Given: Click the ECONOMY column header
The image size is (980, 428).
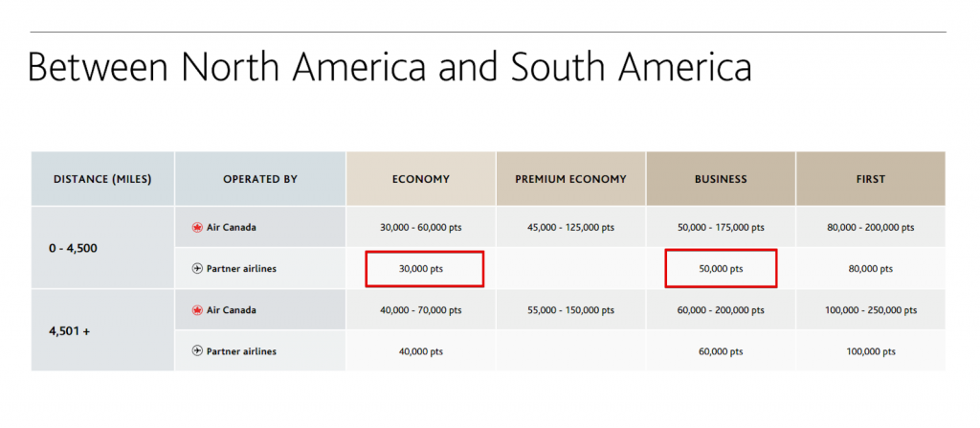Looking at the screenshot, I should pyautogui.click(x=421, y=179).
